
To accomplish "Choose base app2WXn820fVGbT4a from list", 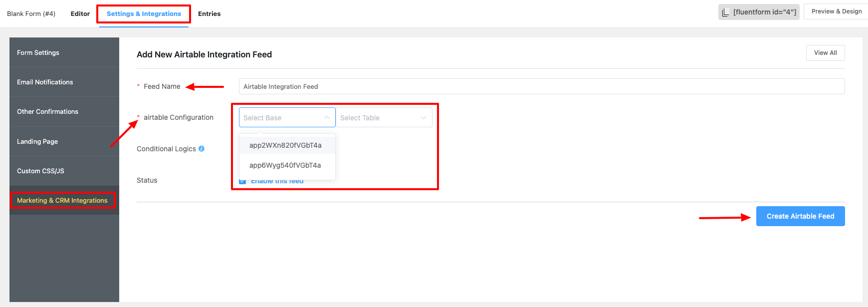I will (285, 145).
